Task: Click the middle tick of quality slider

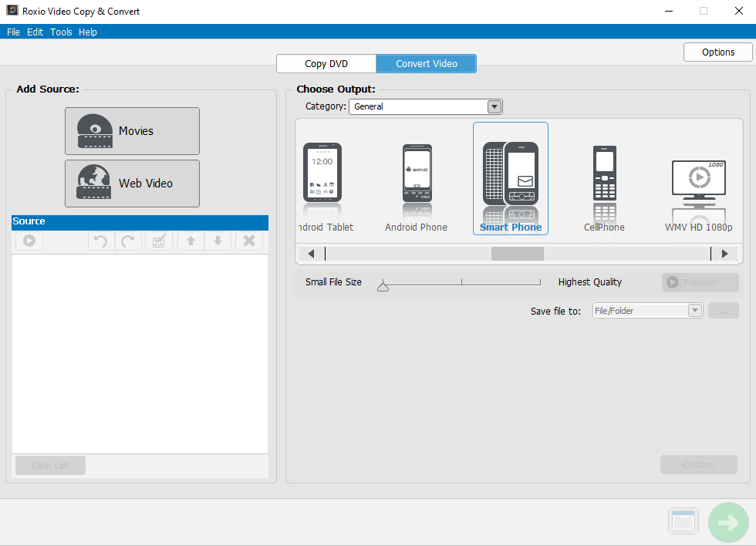Action: click(461, 282)
